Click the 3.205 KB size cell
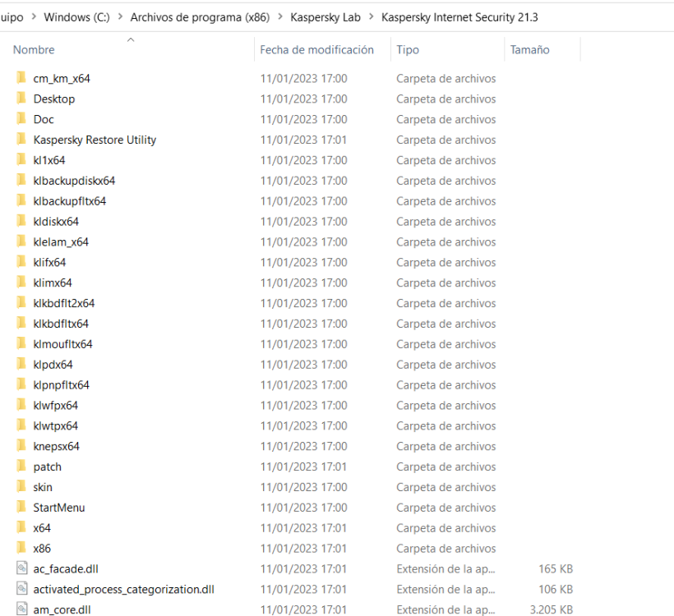 pyautogui.click(x=551, y=609)
